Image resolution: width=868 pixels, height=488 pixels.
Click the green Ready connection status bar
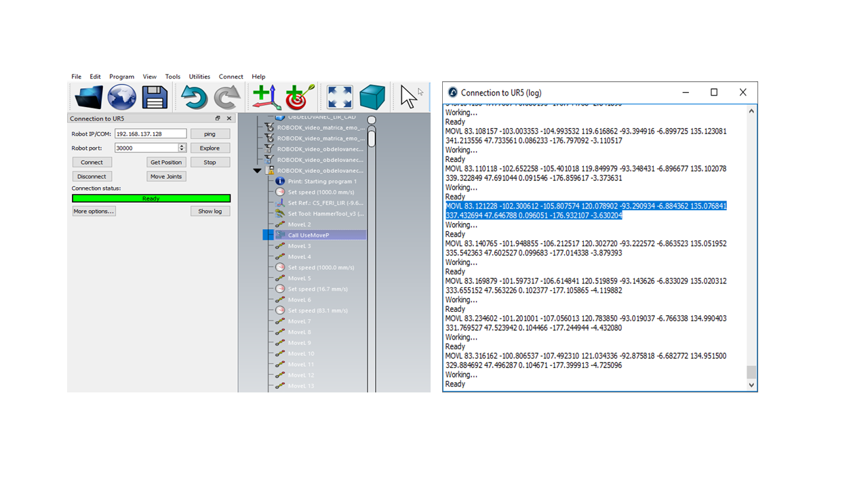click(x=151, y=199)
